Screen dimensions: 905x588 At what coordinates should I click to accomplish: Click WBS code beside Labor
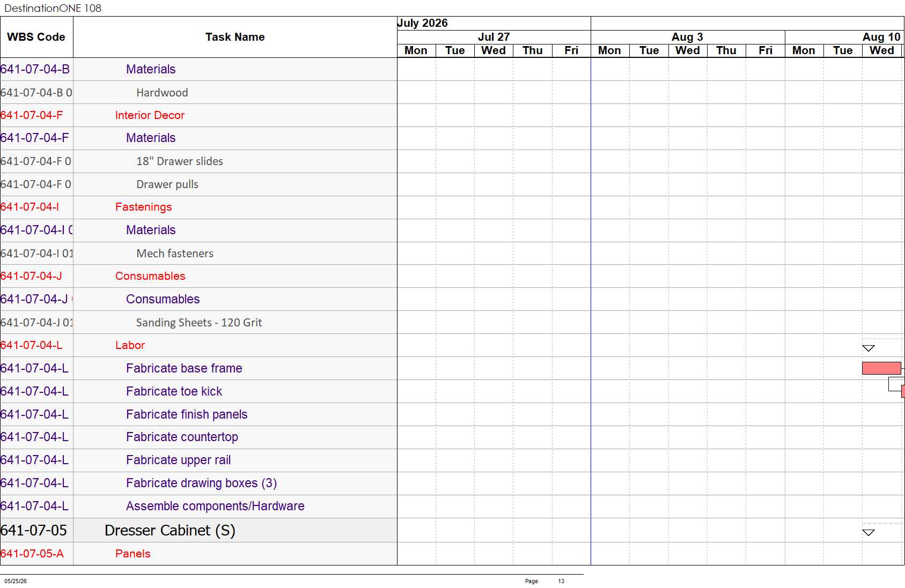coord(32,345)
